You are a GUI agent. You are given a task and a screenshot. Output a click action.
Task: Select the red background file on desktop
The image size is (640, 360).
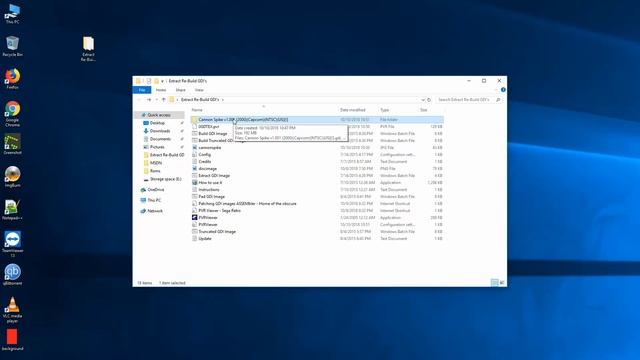(x=13, y=340)
